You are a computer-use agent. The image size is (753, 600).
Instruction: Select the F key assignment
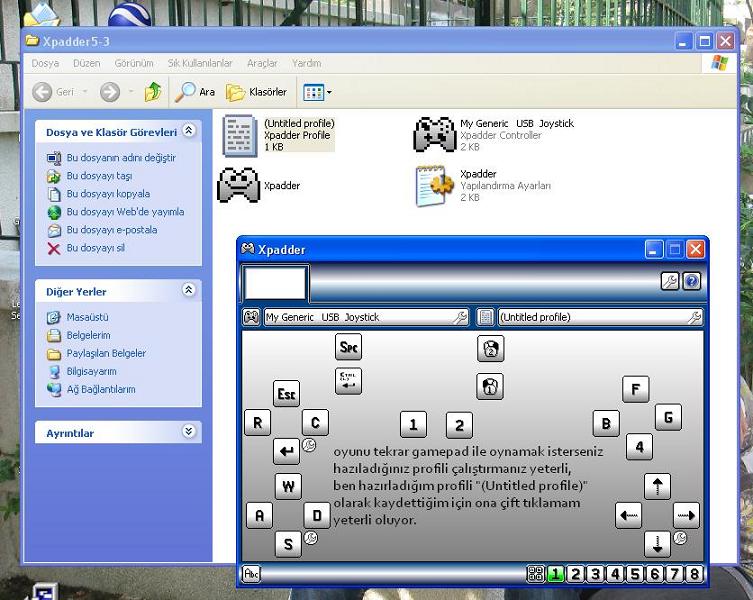point(635,389)
